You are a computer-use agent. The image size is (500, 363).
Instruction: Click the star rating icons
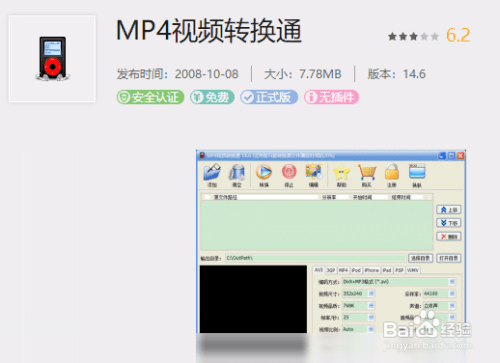[413, 36]
